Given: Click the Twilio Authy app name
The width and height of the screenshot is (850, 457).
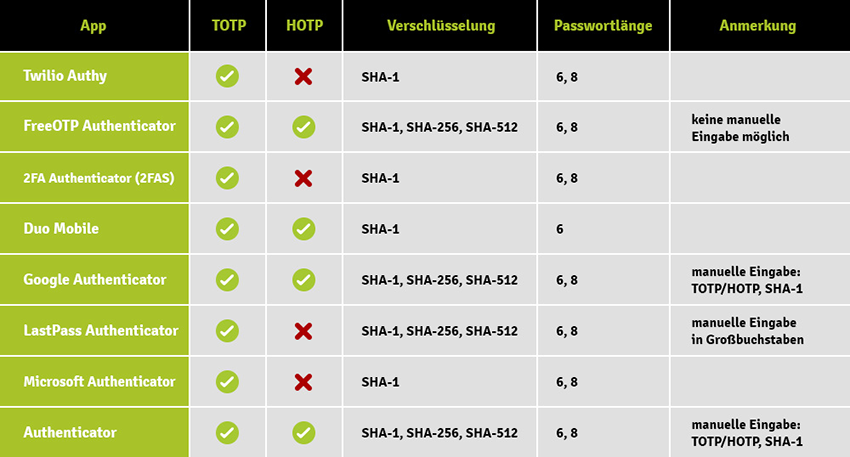Looking at the screenshot, I should tap(65, 76).
